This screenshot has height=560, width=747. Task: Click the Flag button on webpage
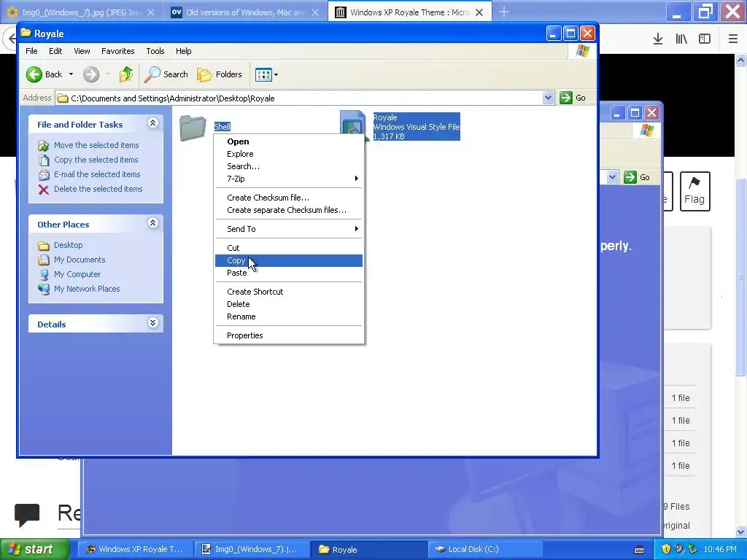694,192
